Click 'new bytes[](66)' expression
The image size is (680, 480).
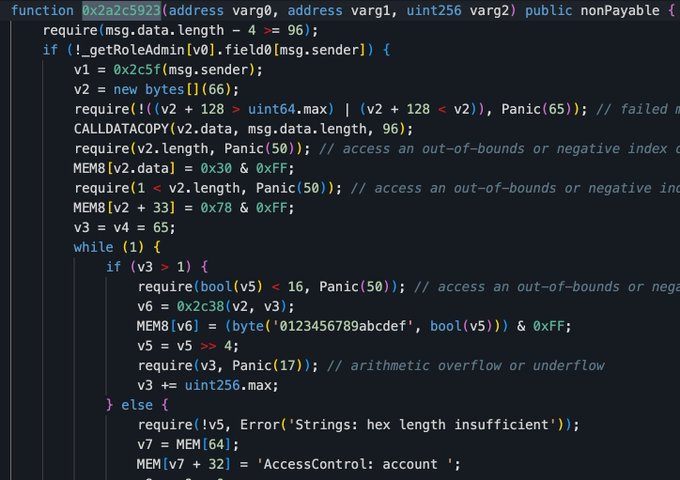point(172,89)
